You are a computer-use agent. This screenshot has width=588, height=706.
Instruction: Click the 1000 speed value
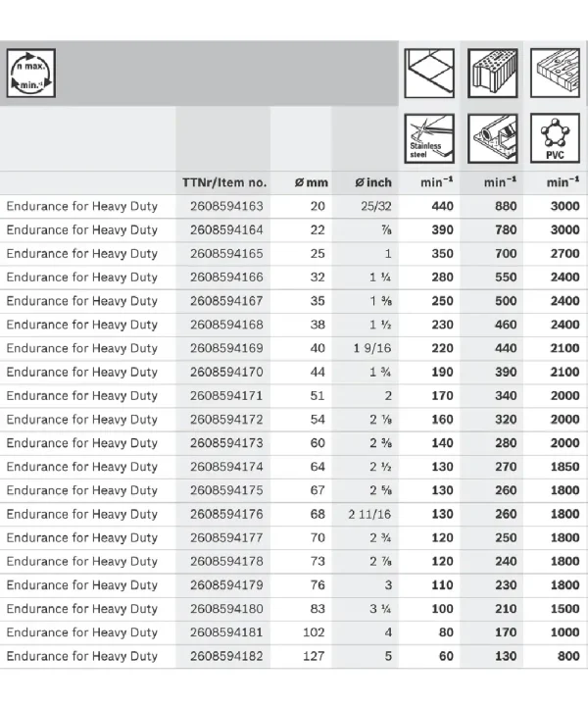tap(565, 632)
